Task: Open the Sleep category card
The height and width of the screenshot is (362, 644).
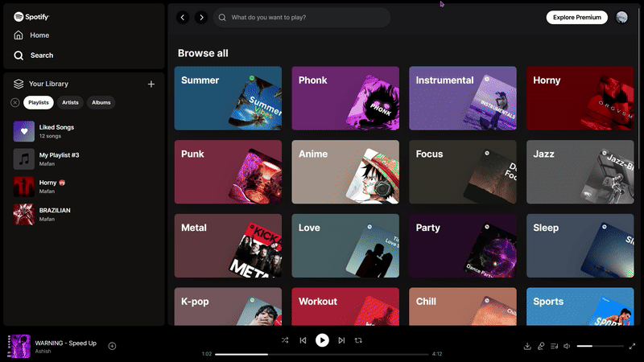Action: click(580, 245)
